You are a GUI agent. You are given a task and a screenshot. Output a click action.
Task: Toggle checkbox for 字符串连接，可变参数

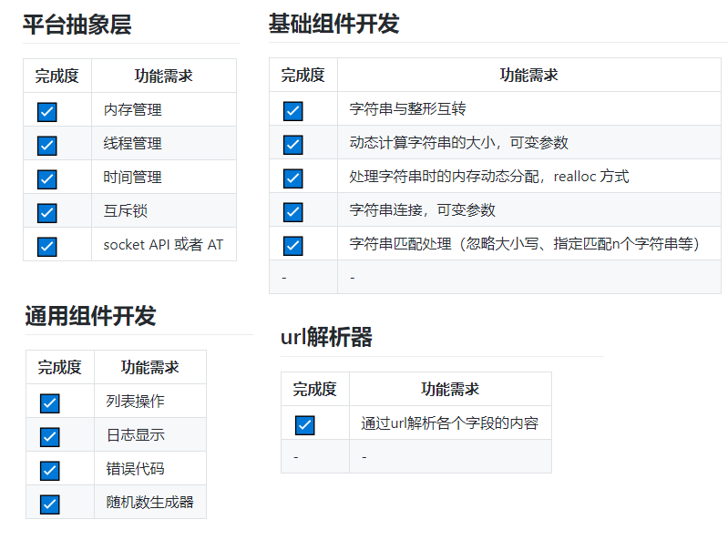click(x=293, y=212)
